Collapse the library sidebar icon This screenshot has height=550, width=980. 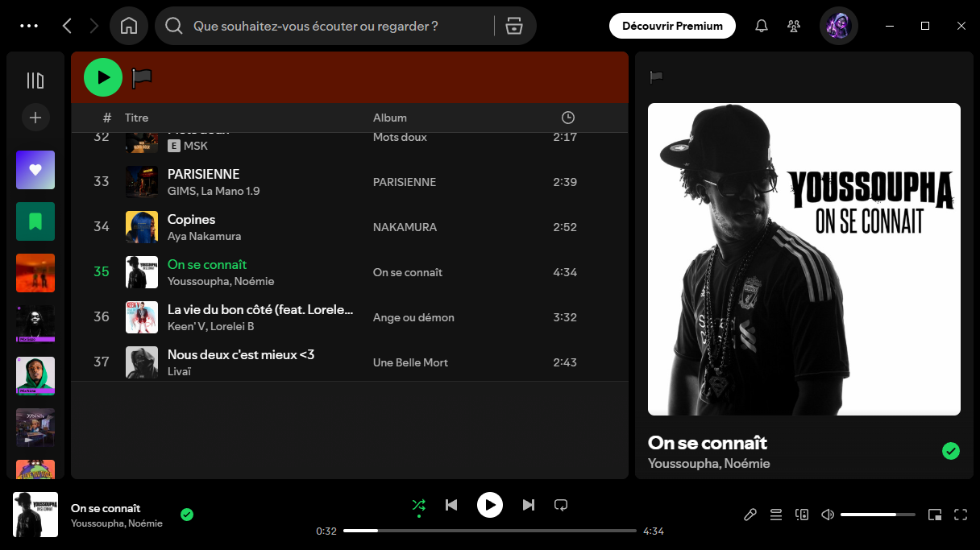pos(35,81)
